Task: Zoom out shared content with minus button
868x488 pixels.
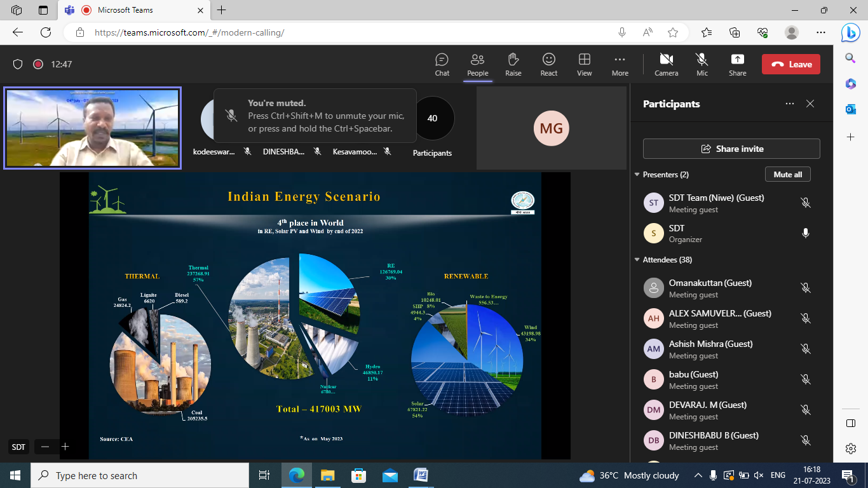Action: tap(44, 447)
